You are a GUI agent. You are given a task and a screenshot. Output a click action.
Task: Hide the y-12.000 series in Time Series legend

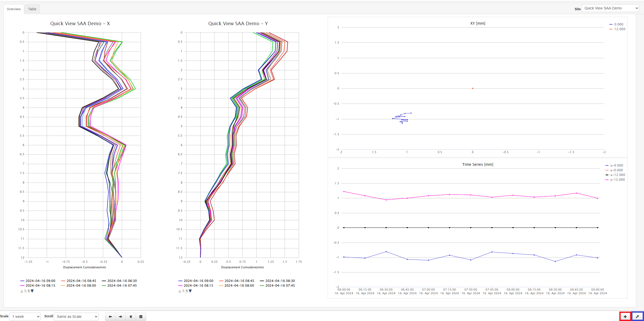[617, 179]
